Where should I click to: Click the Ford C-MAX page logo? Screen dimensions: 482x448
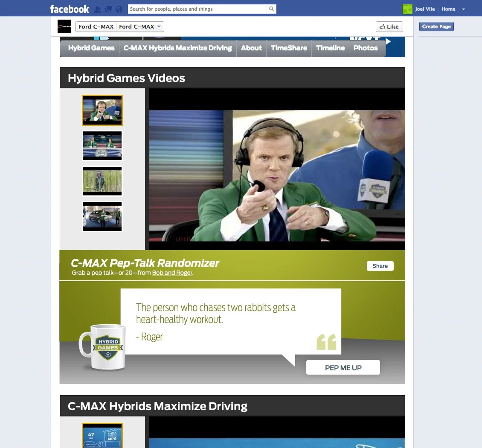[x=64, y=26]
